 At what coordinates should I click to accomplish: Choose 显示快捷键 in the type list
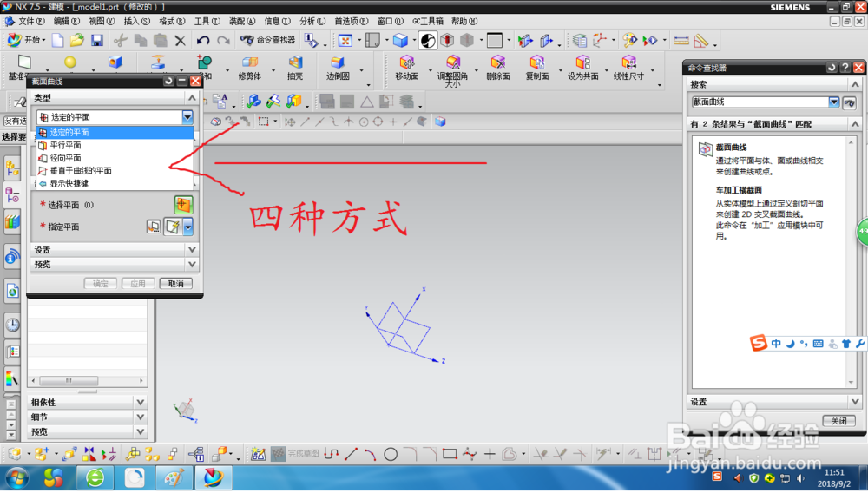(x=115, y=183)
